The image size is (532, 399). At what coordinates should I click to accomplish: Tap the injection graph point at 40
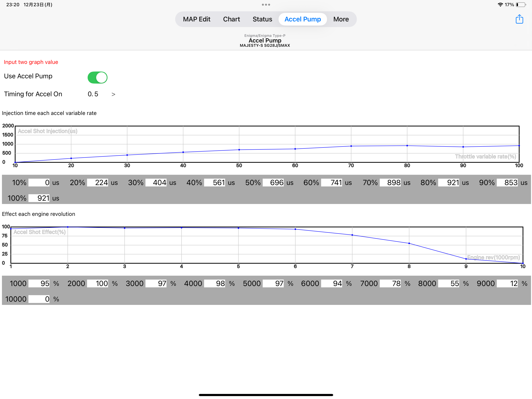point(183,152)
